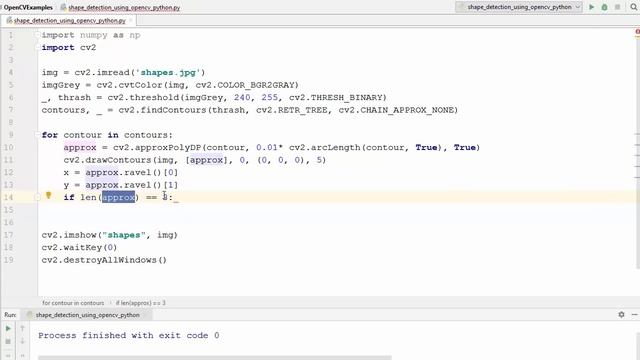Click 'cv2.arcLength' on line 10
This screenshot has height=360, width=640.
[x=324, y=147]
